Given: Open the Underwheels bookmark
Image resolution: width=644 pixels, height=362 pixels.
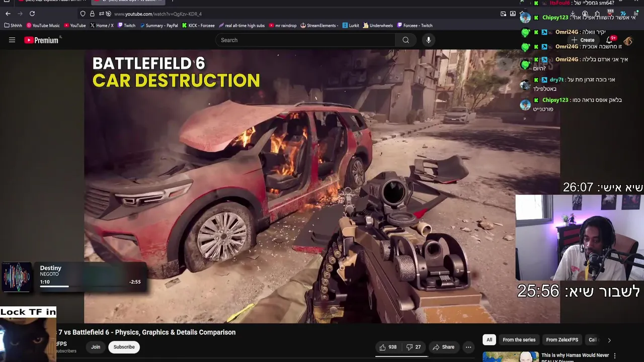Looking at the screenshot, I should click(x=378, y=26).
